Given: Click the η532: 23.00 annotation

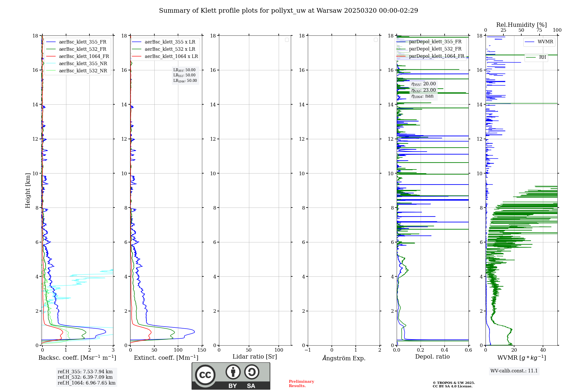Looking at the screenshot, I should click(424, 90).
